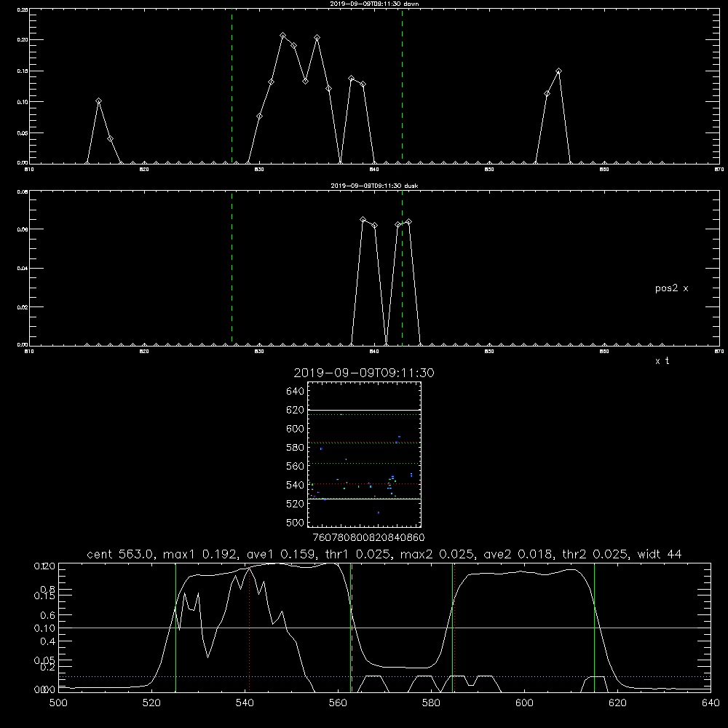Click the peak diamond near 856 in dawn plot
Image resolution: width=728 pixels, height=728 pixels.
tap(558, 71)
